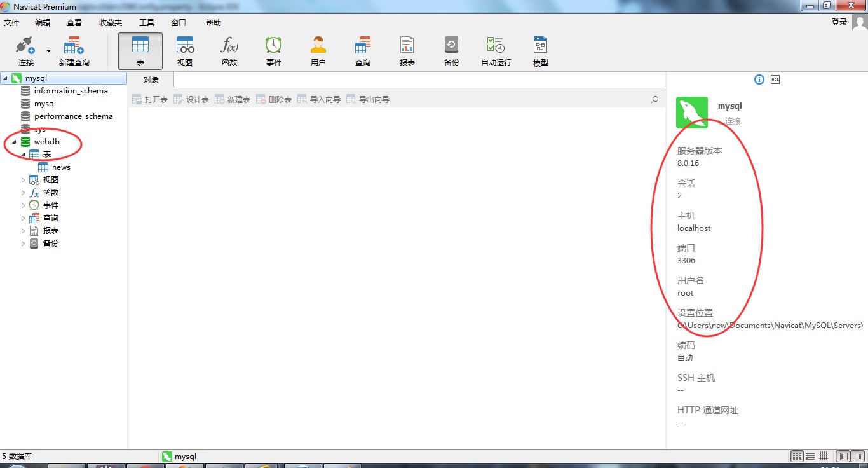Select the performance_schema database

(x=73, y=116)
